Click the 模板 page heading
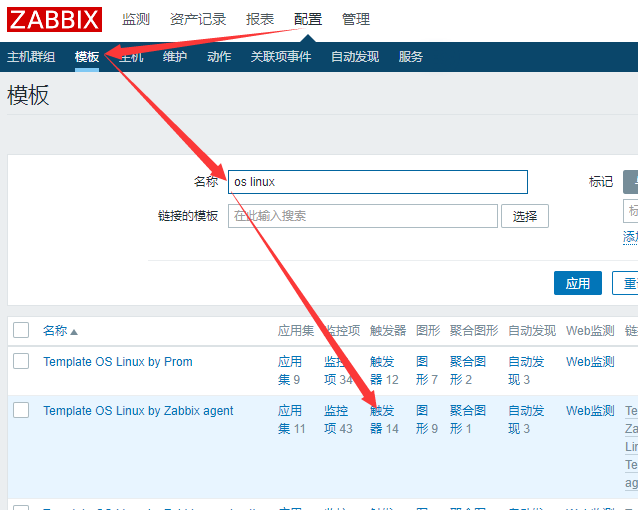The width and height of the screenshot is (638, 510). (x=28, y=95)
